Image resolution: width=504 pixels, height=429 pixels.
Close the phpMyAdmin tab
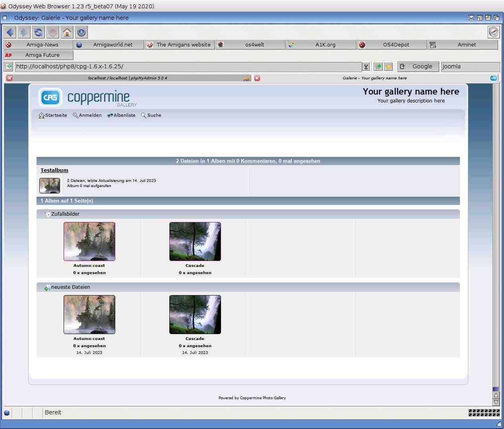(10, 78)
